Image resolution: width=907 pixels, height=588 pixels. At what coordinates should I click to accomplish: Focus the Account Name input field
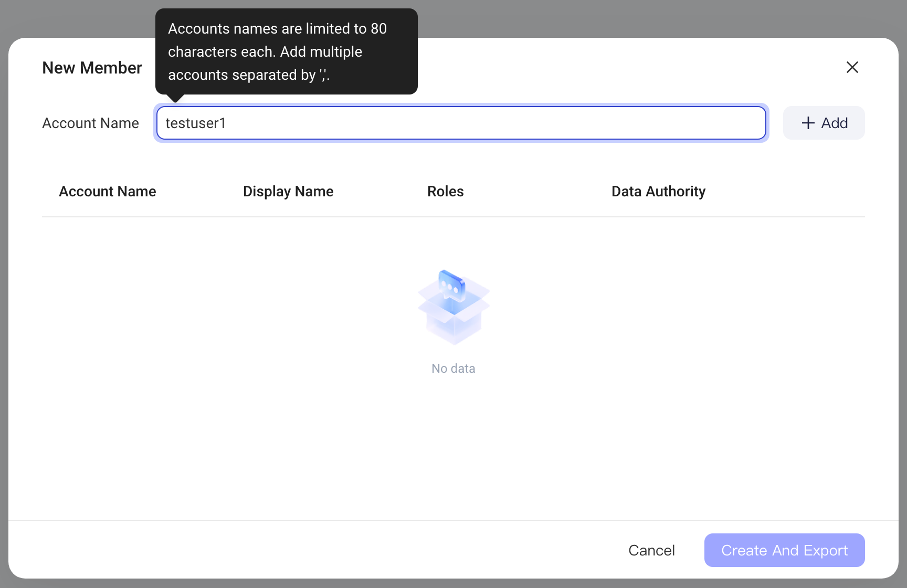(461, 123)
